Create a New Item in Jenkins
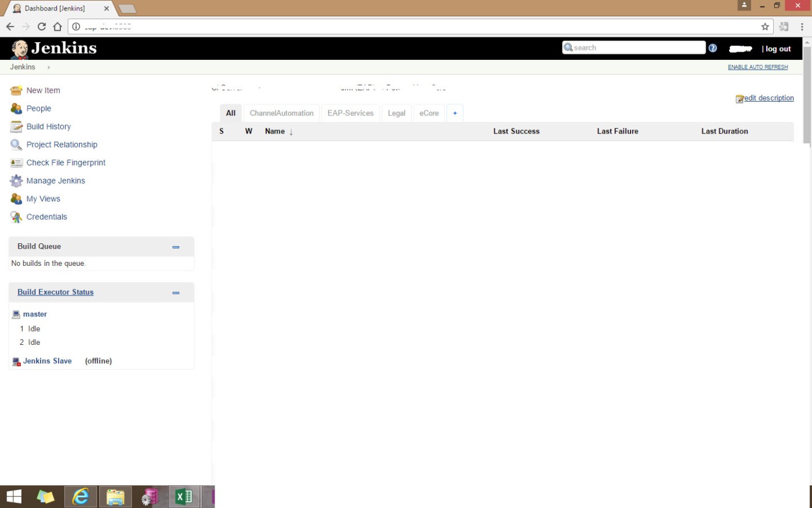Image resolution: width=812 pixels, height=508 pixels. pyautogui.click(x=43, y=90)
